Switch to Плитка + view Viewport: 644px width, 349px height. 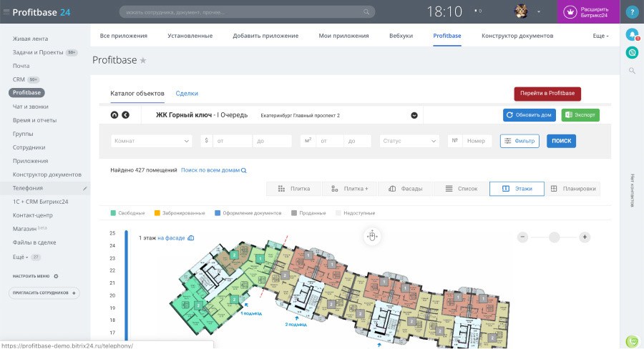[x=350, y=189]
